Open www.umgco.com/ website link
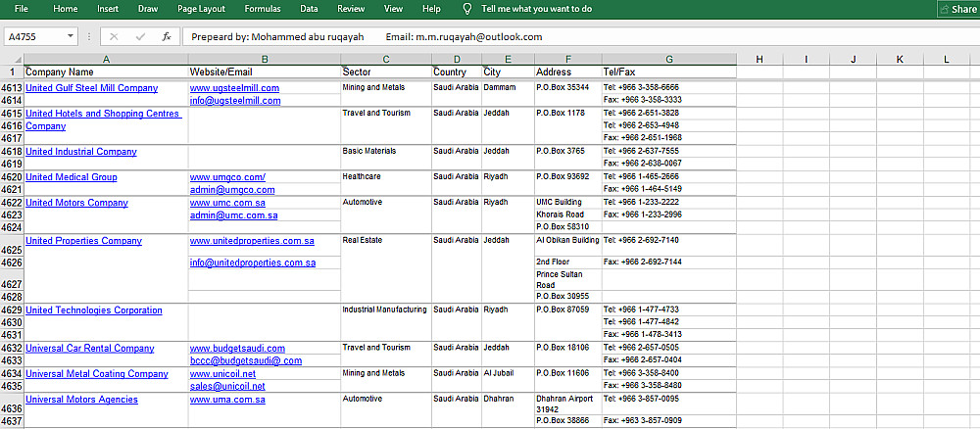The width and height of the screenshot is (980, 429). (x=227, y=177)
